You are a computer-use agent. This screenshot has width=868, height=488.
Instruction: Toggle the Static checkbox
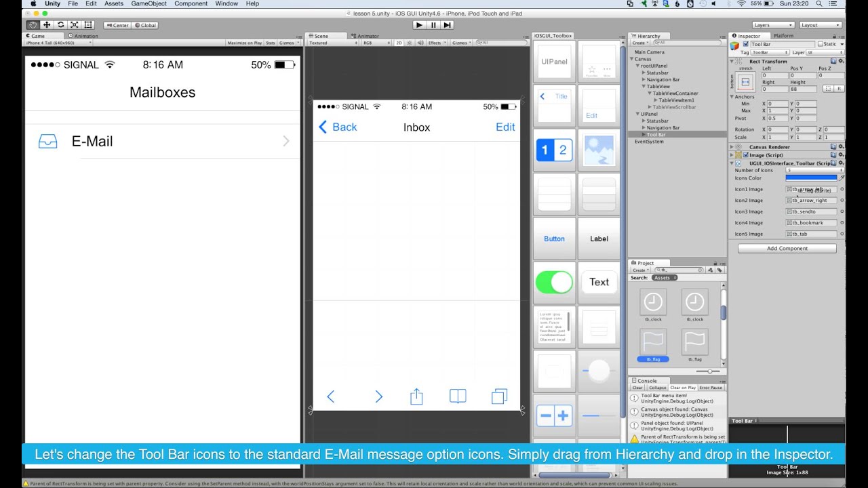[821, 44]
